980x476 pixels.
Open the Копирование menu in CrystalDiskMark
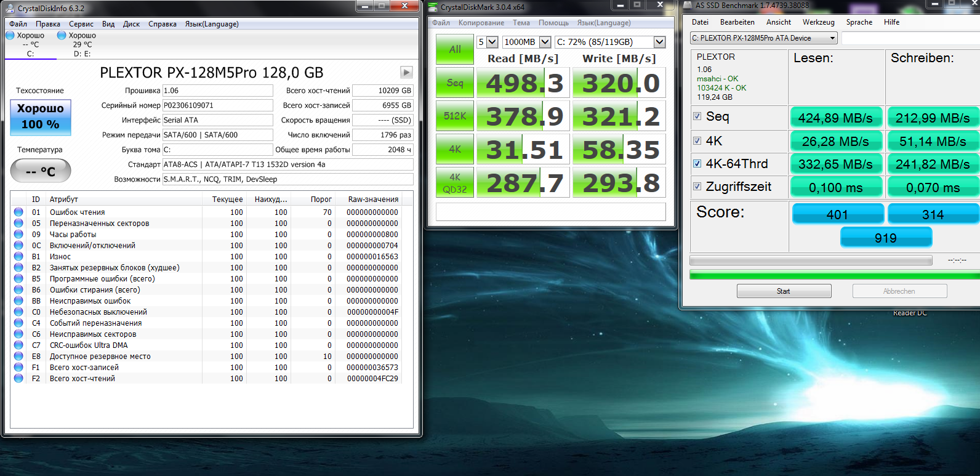click(x=481, y=23)
